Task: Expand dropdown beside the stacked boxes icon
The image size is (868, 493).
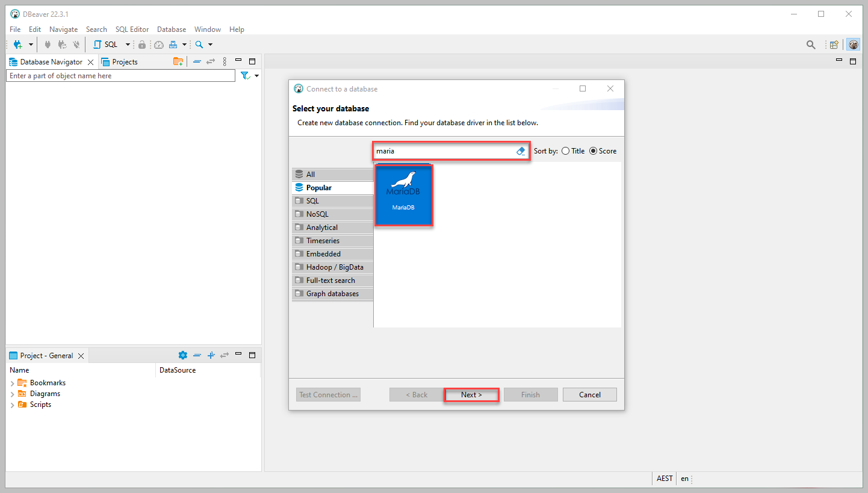Action: (x=184, y=45)
